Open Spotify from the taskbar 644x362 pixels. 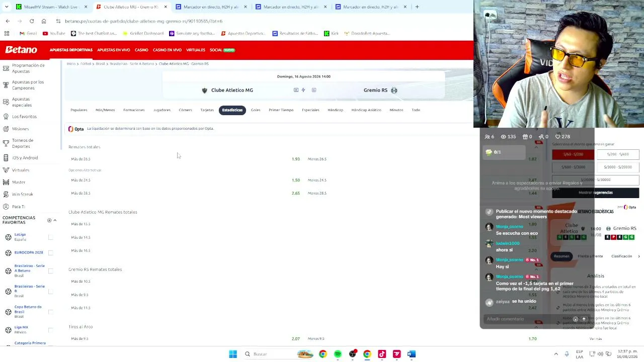click(338, 354)
